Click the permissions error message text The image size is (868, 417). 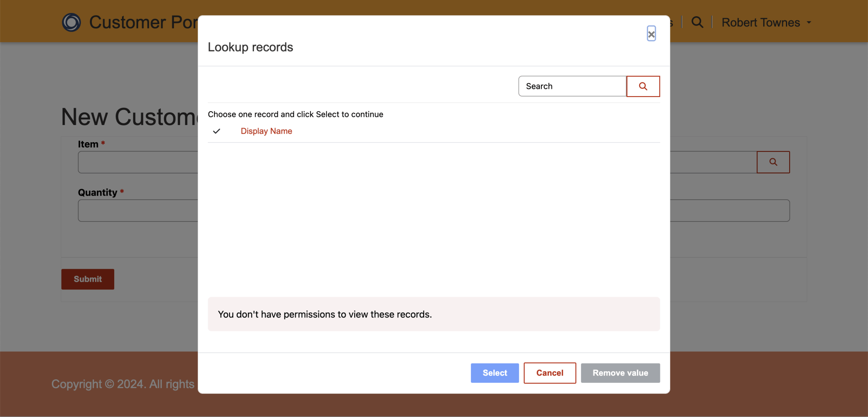coord(325,314)
